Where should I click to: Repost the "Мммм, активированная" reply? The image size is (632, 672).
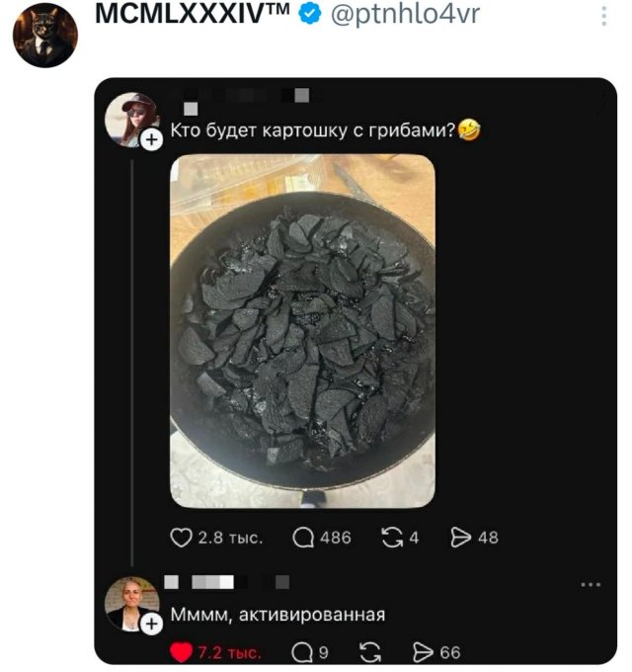click(370, 652)
